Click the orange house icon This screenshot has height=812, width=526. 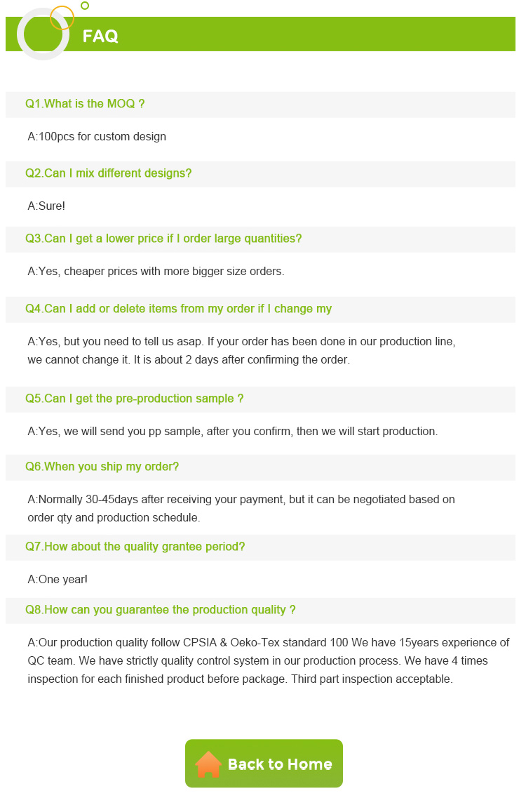[208, 764]
